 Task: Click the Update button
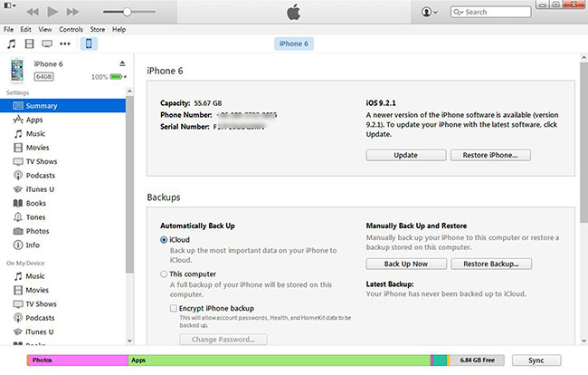[406, 155]
